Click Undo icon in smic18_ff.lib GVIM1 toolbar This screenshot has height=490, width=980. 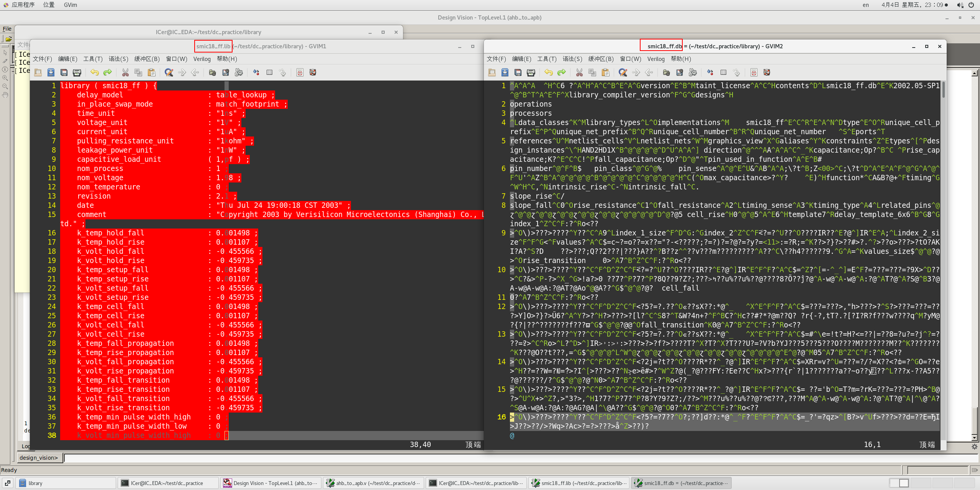[95, 72]
